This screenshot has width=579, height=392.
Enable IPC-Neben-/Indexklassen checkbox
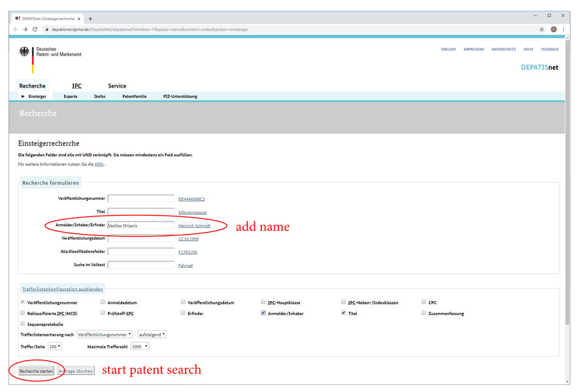[x=343, y=302]
